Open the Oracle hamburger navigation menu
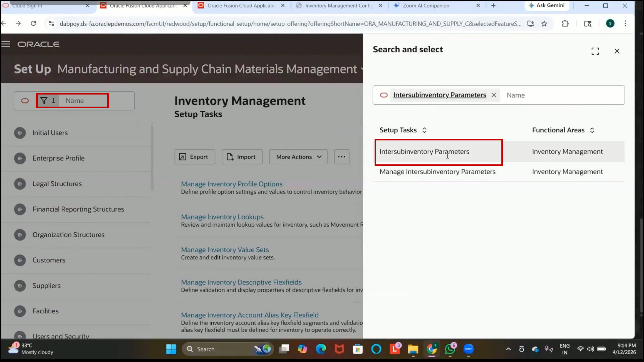Viewport: 644px width, 362px height. (x=6, y=44)
